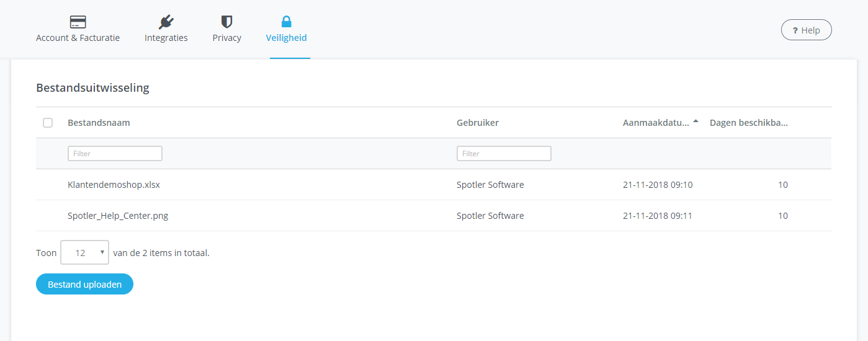Open Help via the top-right button
The height and width of the screenshot is (341, 868).
coord(806,30)
